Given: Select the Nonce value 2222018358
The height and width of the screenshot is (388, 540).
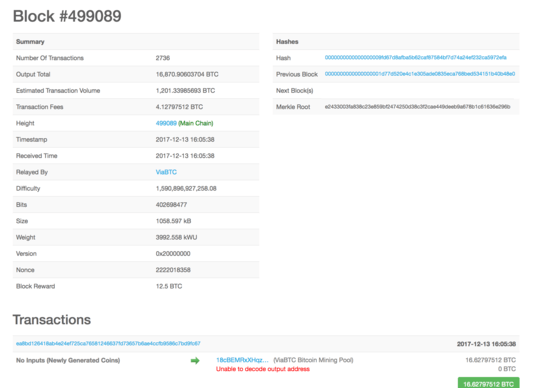Looking at the screenshot, I should (x=173, y=270).
